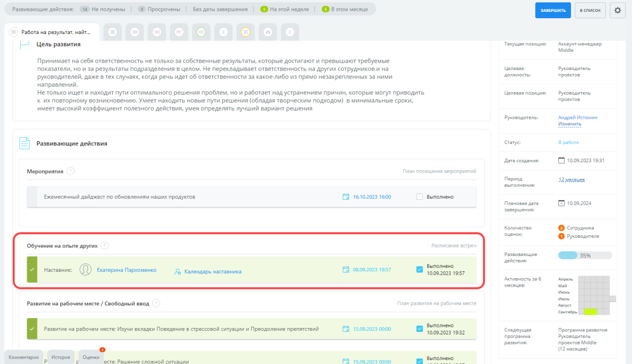Image resolution: width=632 pixels, height=364 pixels.
Task: Click Ежемесячный дайджест event row title
Action: click(x=119, y=197)
